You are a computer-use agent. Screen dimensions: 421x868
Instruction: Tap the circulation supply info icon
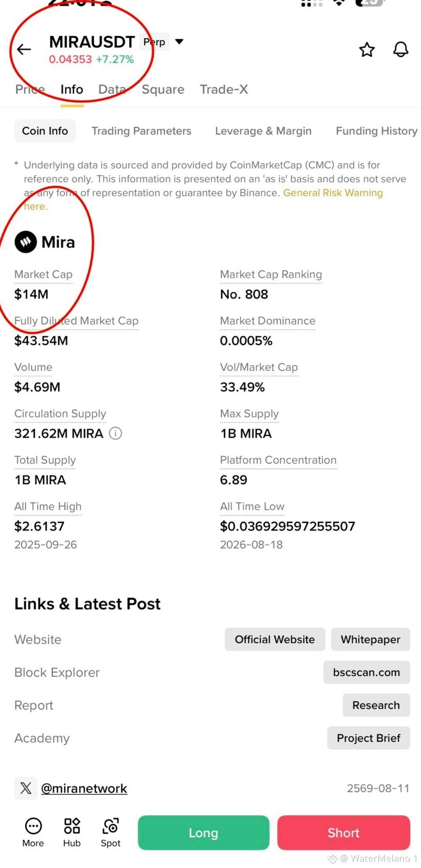coord(116,433)
